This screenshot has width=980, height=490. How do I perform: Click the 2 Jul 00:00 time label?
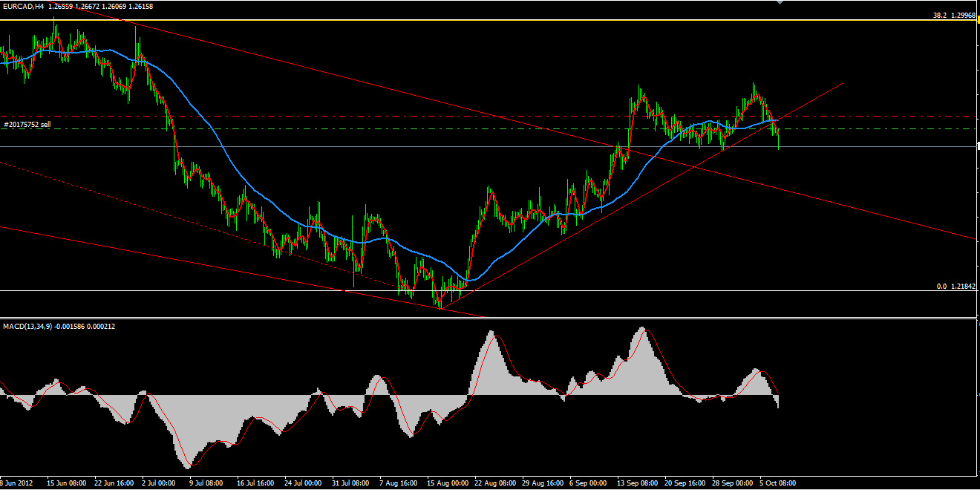pos(160,483)
